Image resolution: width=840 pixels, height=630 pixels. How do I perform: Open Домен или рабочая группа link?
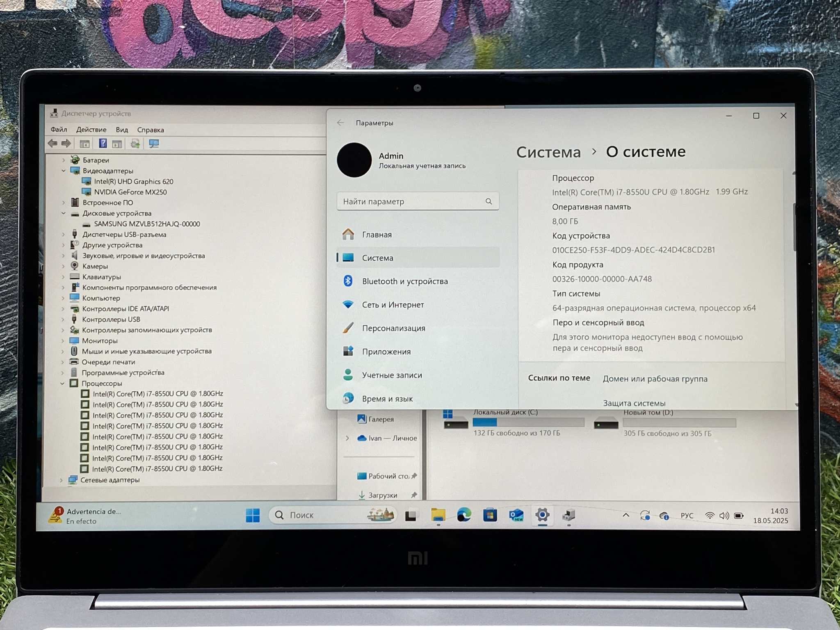(655, 379)
